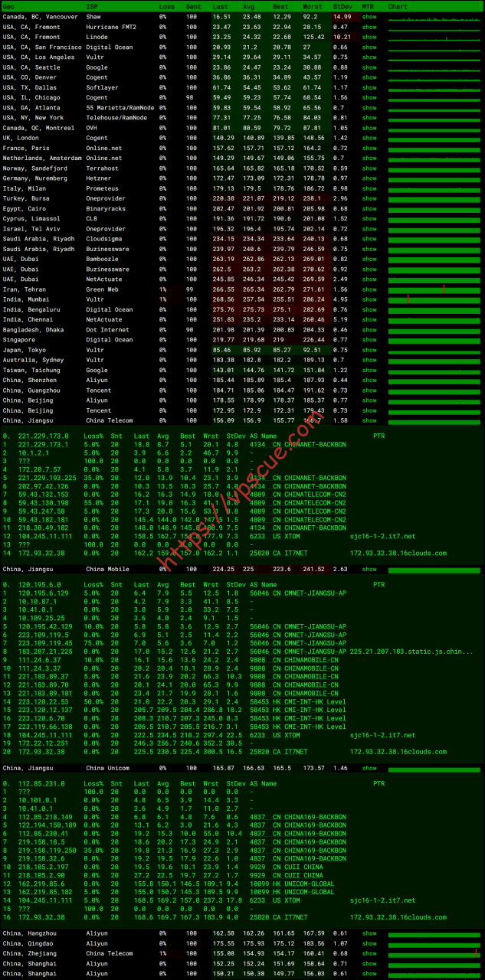Click the Loss column header

(x=166, y=6)
